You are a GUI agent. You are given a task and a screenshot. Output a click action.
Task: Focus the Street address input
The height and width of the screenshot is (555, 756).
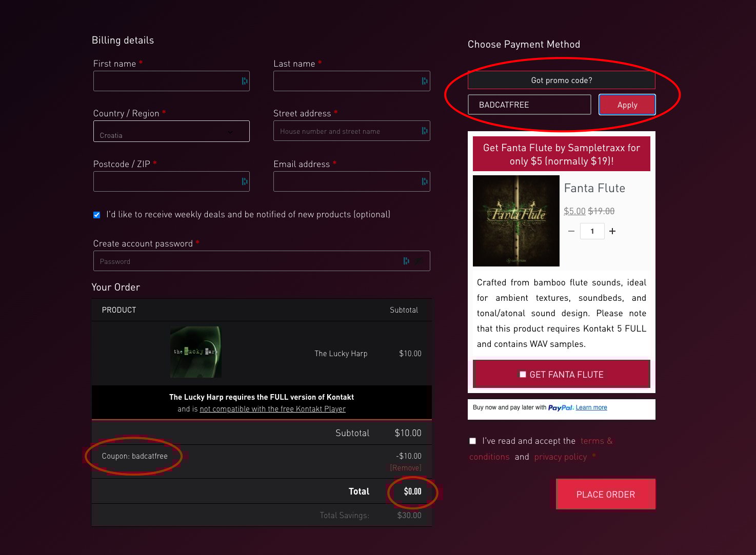352,131
